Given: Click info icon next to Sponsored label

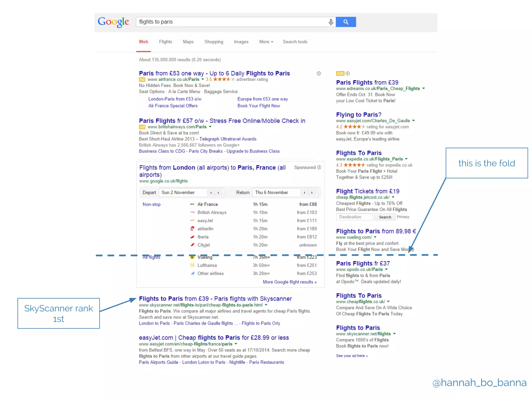Looking at the screenshot, I should click(x=319, y=167).
